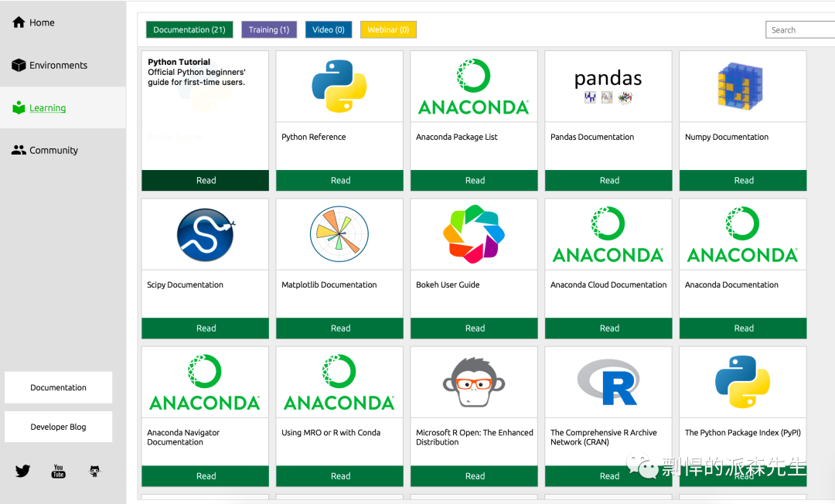Click the "Python Reference" title text
This screenshot has width=835, height=504.
tap(314, 137)
